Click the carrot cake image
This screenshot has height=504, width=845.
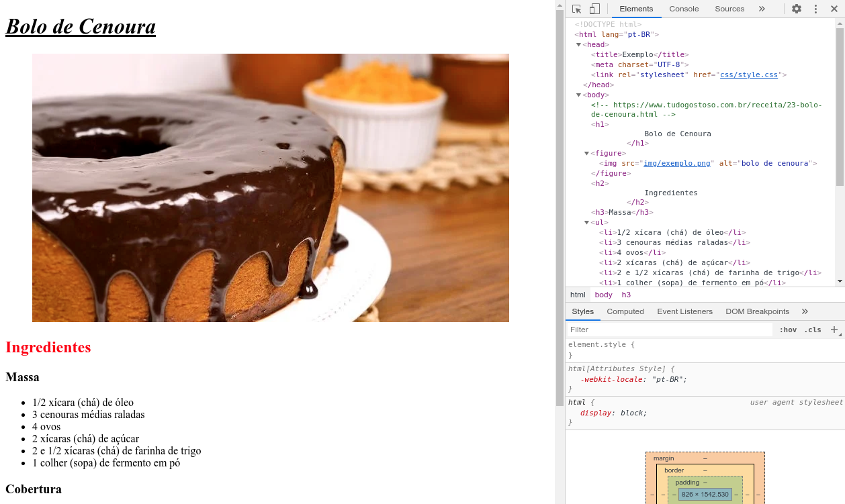point(270,188)
